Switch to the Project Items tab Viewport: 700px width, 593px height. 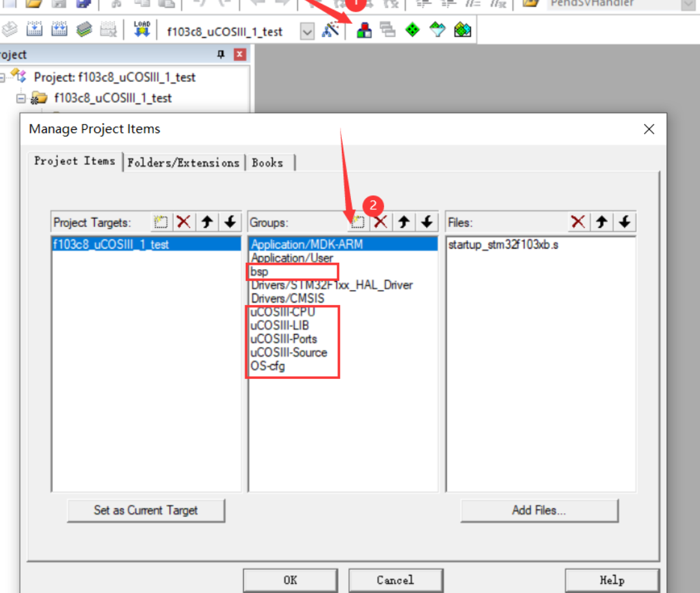point(75,161)
